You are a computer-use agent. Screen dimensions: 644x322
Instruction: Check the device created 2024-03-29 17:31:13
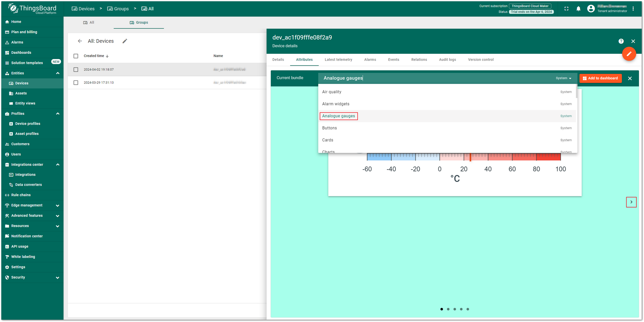click(x=76, y=83)
